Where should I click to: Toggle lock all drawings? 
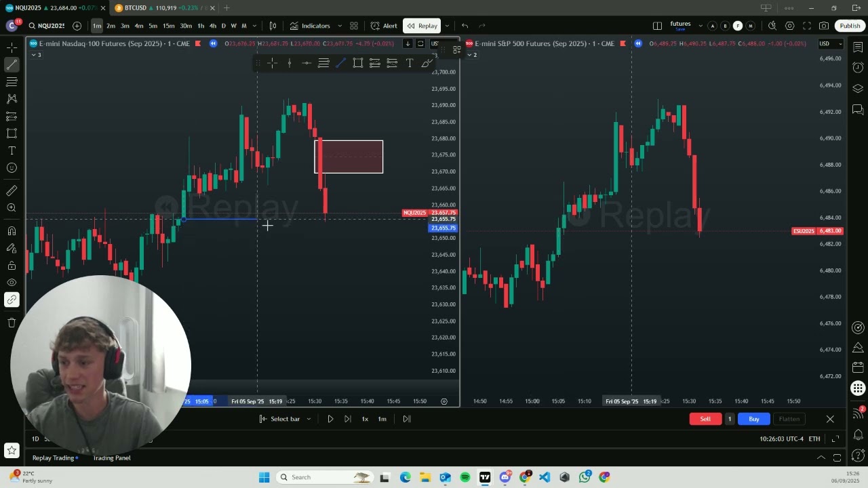(x=12, y=266)
